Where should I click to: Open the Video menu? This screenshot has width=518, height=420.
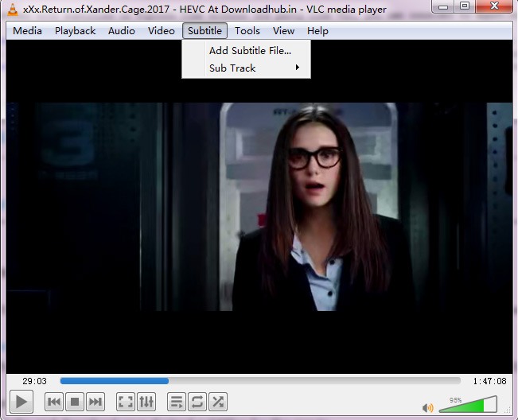click(162, 31)
